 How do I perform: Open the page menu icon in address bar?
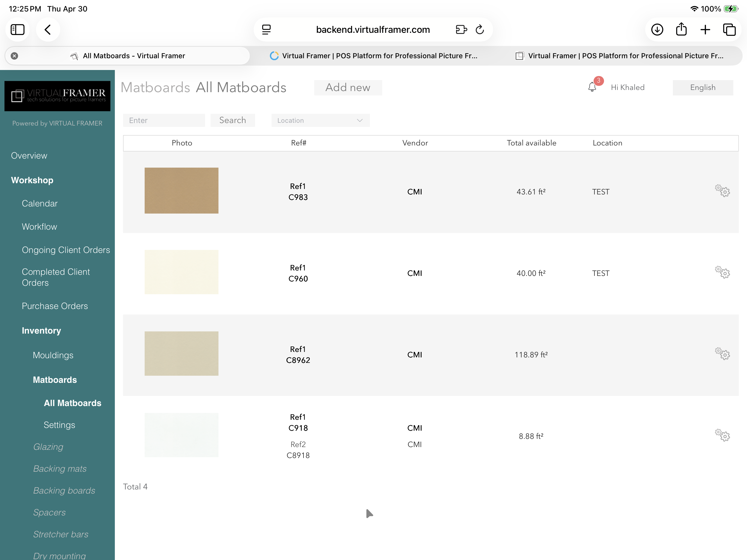[266, 30]
